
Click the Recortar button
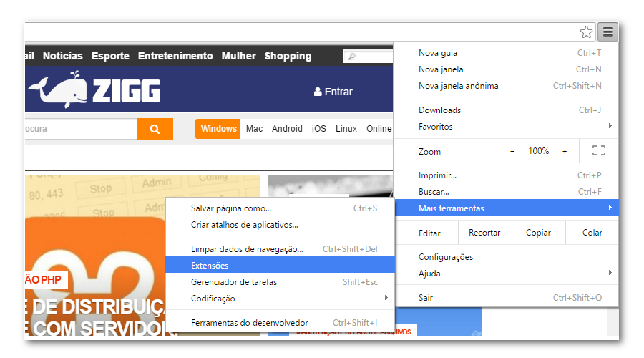pyautogui.click(x=484, y=233)
